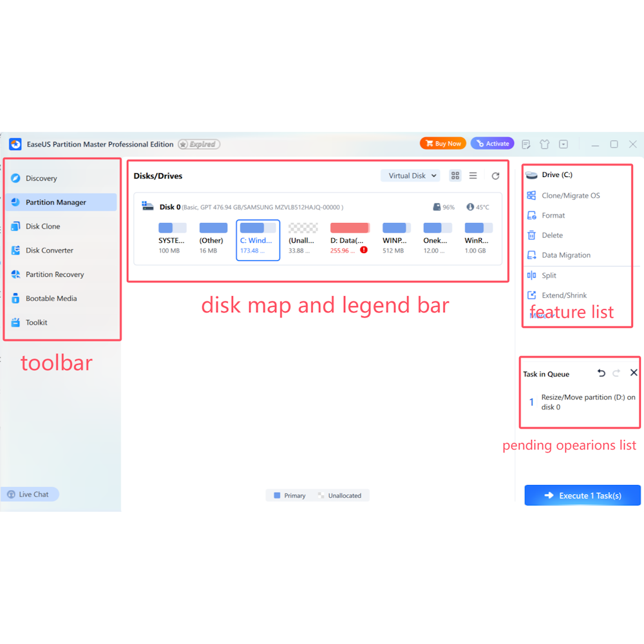
Task: Open the Virtual Disk dropdown
Action: tap(410, 175)
